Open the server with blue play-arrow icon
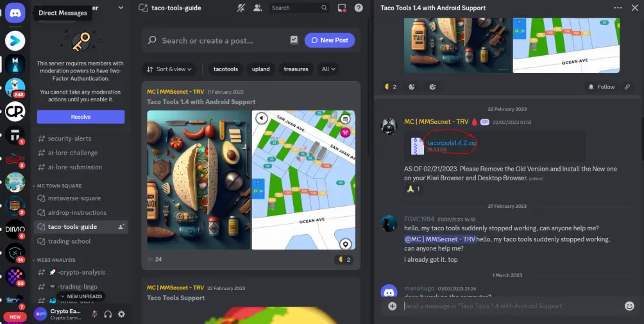Viewport: 644px width, 324px height. pos(15,40)
